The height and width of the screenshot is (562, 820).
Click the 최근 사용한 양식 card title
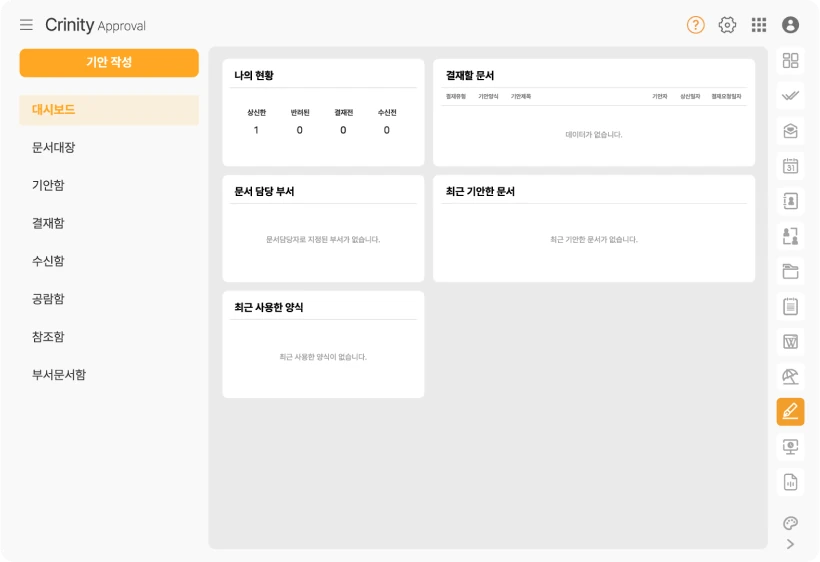click(268, 307)
